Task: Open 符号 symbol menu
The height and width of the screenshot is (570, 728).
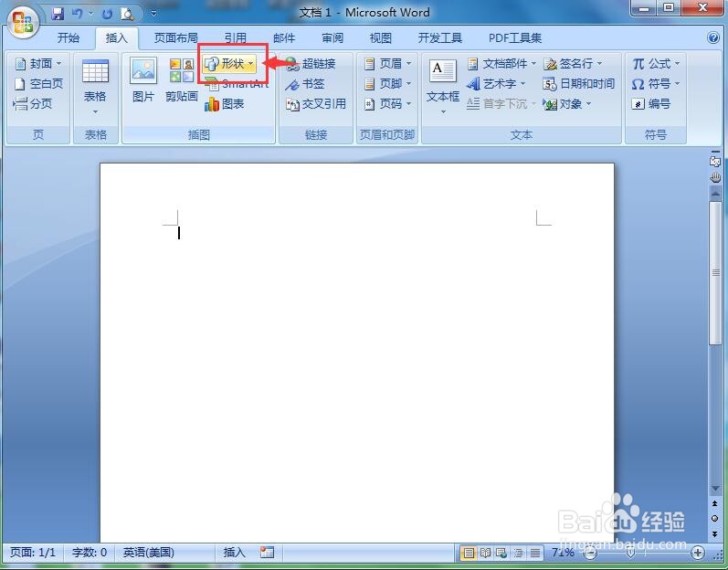Action: (656, 84)
